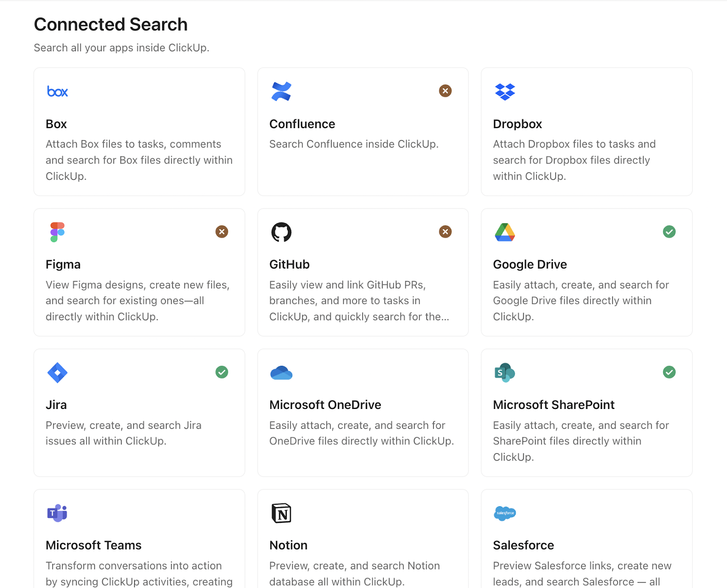Select the Confluence app icon
This screenshot has height=588, width=727.
click(x=282, y=91)
